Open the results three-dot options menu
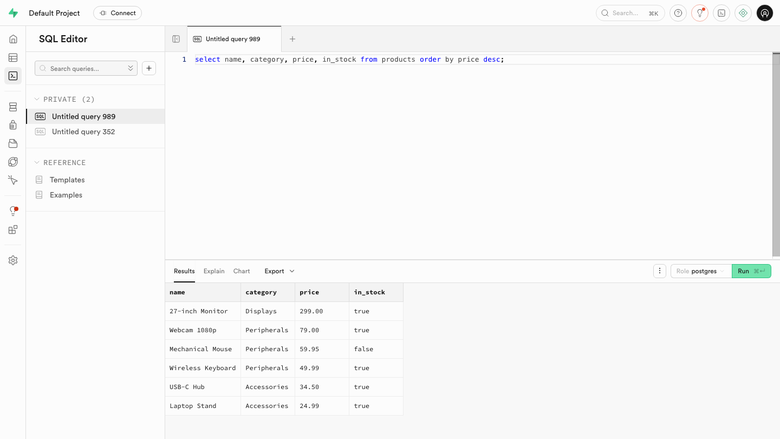The height and width of the screenshot is (439, 780). (660, 271)
